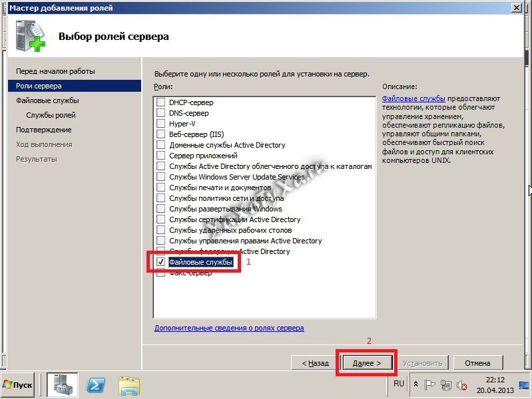This screenshot has width=532, height=399.
Task: Open Server Manager from the taskbar
Action: click(62, 385)
